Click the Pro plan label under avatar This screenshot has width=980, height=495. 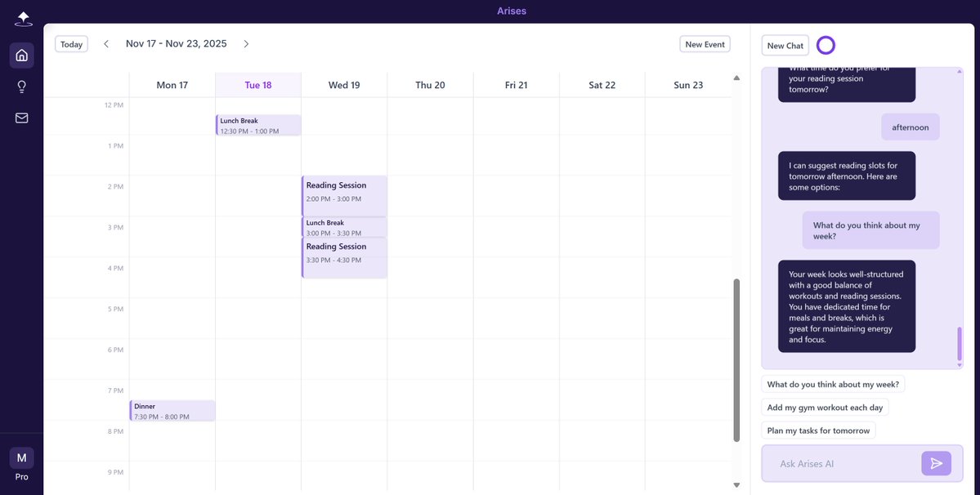pyautogui.click(x=22, y=477)
